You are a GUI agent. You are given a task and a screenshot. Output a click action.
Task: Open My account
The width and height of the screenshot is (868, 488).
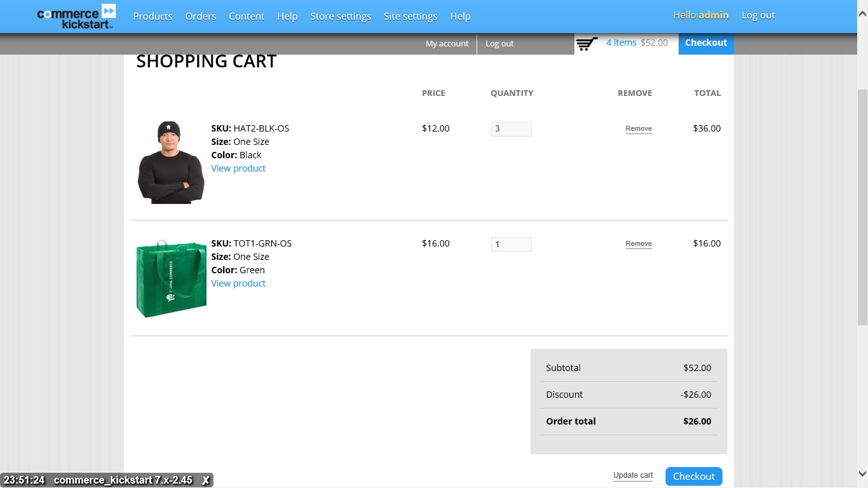click(447, 43)
